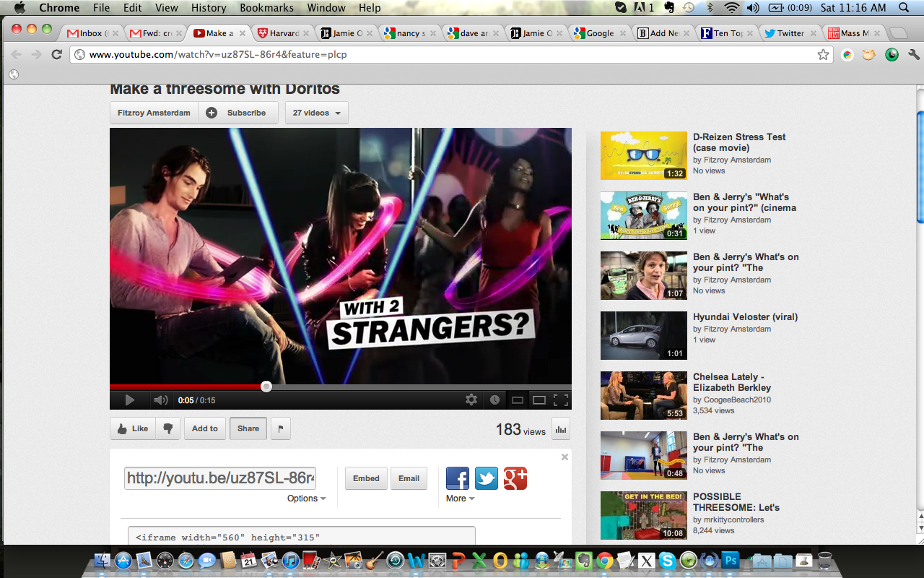
Task: Toggle the Share panel button
Action: coord(248,428)
